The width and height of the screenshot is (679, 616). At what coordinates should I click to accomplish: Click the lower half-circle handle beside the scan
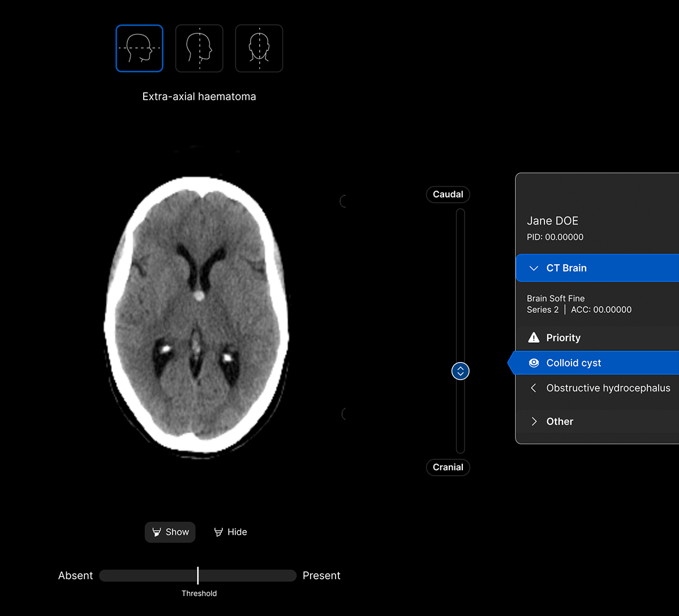pyautogui.click(x=343, y=414)
